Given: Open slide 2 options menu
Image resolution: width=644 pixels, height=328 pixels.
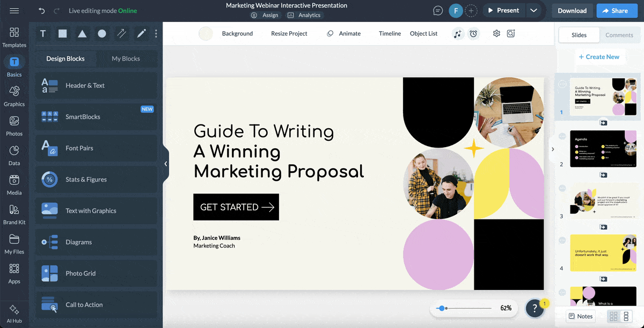Looking at the screenshot, I should point(562,136).
